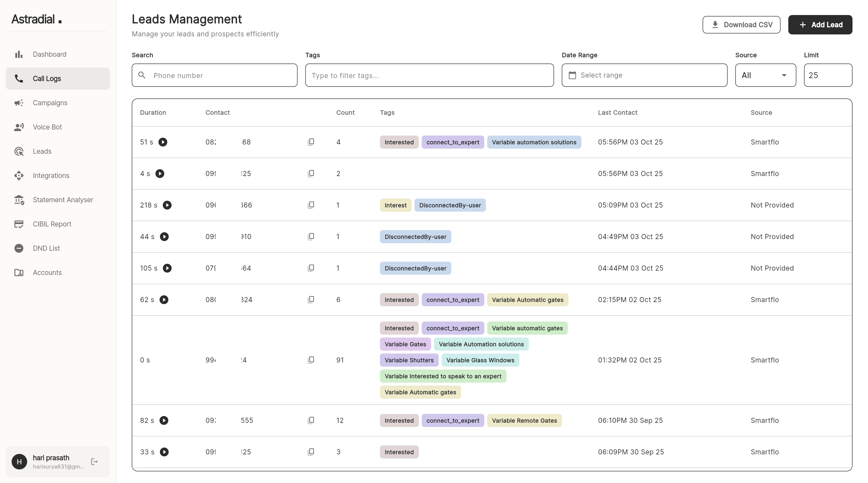
Task: Open the CIBIL Report section
Action: pyautogui.click(x=52, y=224)
